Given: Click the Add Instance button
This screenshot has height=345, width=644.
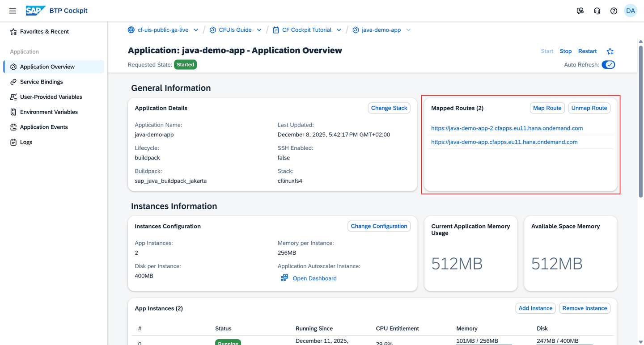Looking at the screenshot, I should 536,308.
